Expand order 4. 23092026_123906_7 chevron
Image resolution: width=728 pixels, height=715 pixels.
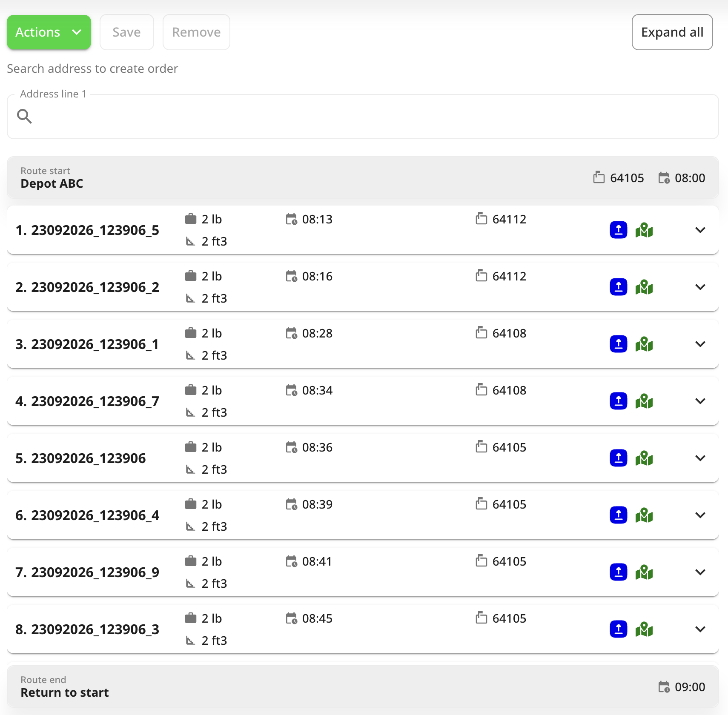(700, 401)
